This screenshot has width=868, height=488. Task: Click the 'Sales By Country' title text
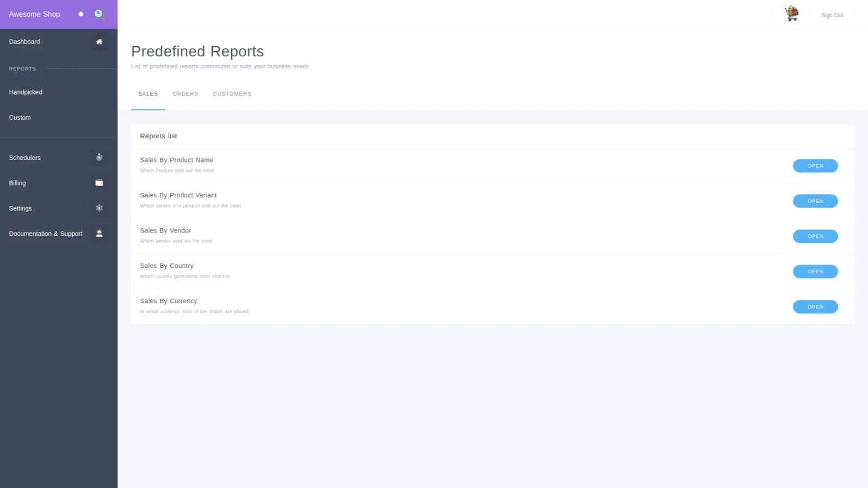167,266
